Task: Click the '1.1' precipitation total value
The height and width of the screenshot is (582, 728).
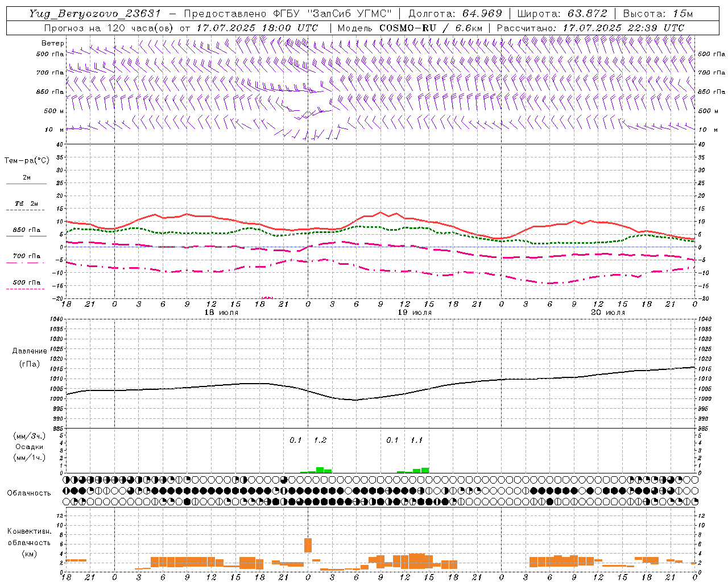Action: tap(417, 440)
